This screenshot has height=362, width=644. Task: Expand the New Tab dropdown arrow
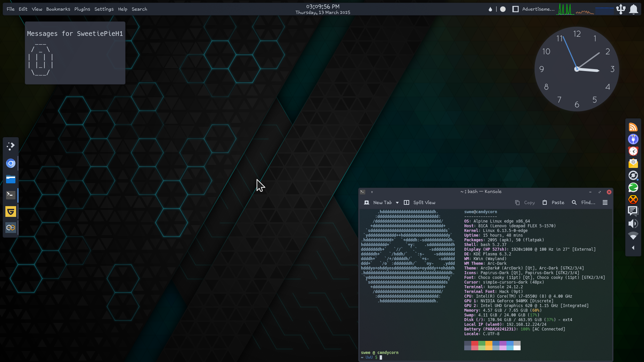(397, 202)
